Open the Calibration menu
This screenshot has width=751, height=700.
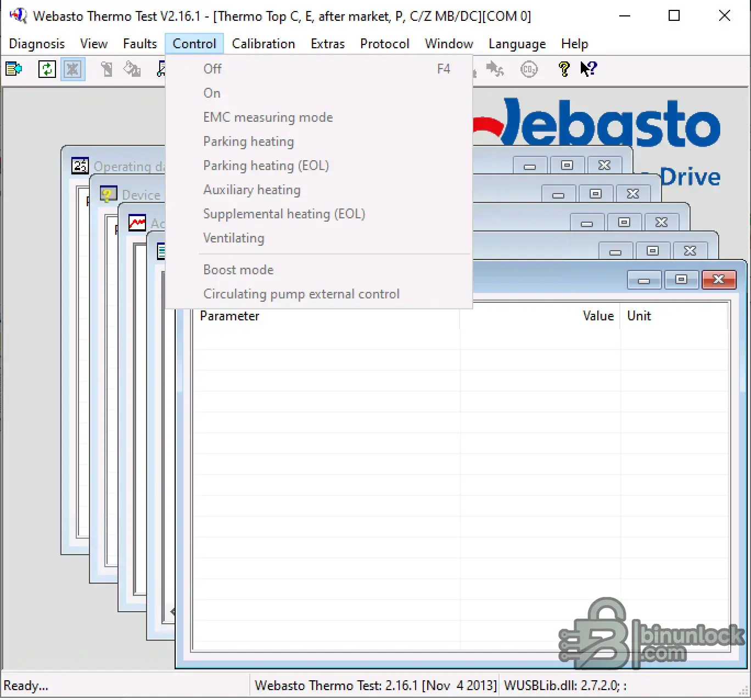pyautogui.click(x=264, y=44)
